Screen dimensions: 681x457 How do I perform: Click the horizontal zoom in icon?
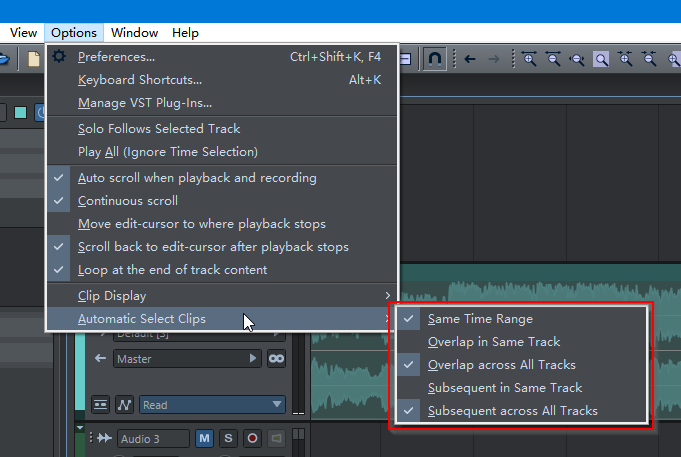coord(529,59)
